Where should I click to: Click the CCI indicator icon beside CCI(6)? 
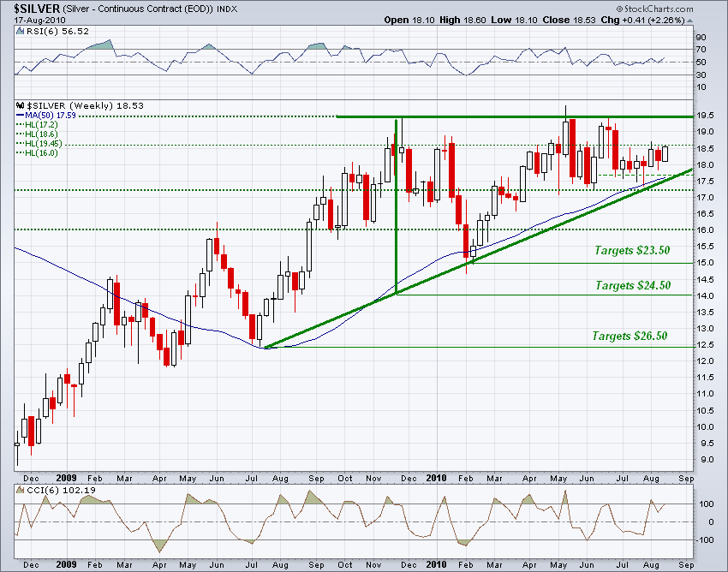(x=20, y=489)
